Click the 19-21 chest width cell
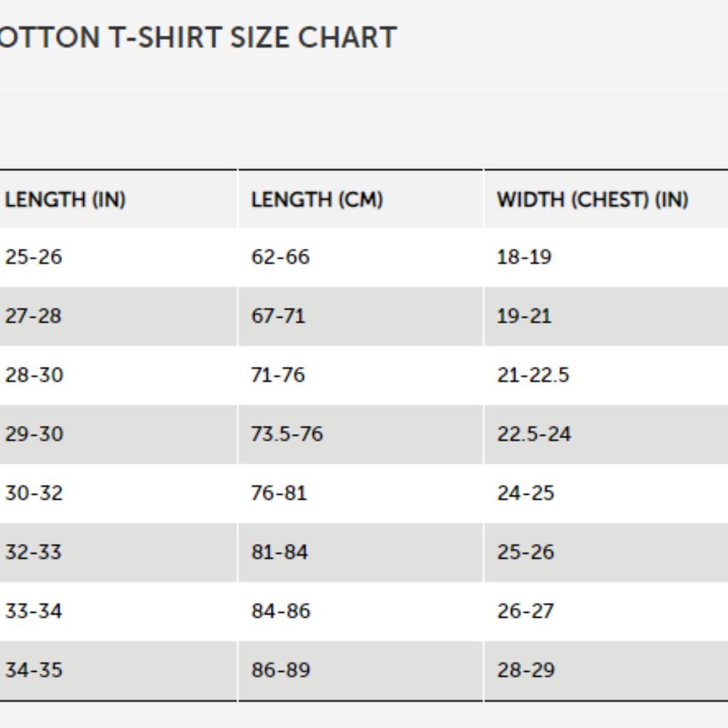Screen dimensions: 728x728 click(606, 316)
